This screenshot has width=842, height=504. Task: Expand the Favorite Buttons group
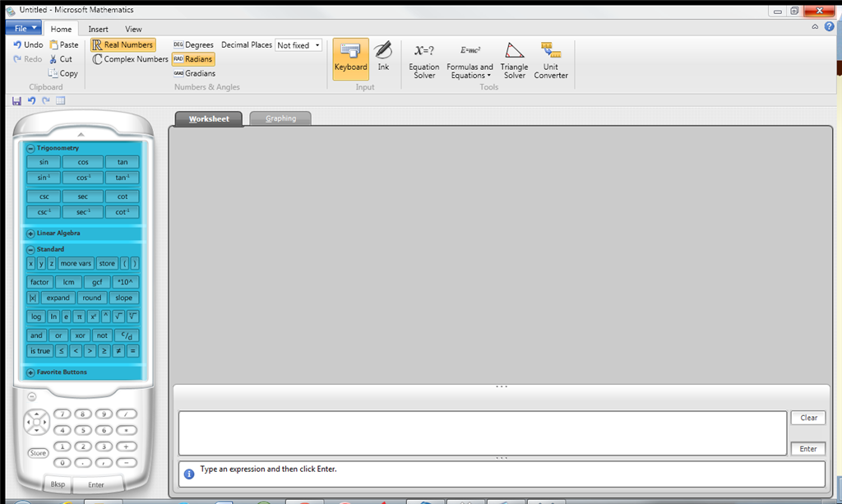coord(30,372)
